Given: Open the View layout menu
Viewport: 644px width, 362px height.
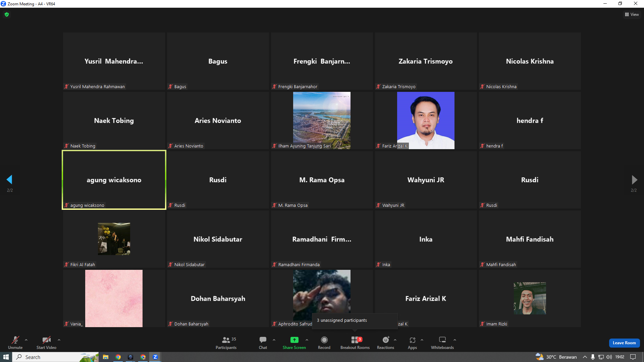Looking at the screenshot, I should click(632, 14).
